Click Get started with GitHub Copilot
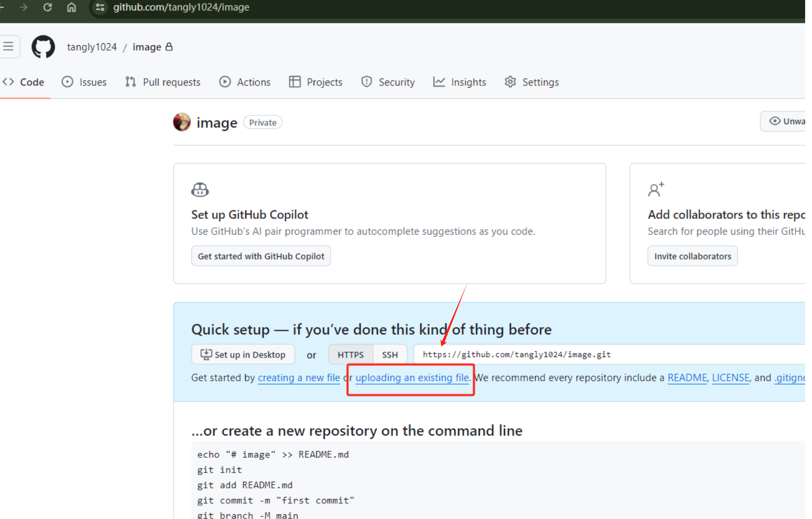 point(261,256)
